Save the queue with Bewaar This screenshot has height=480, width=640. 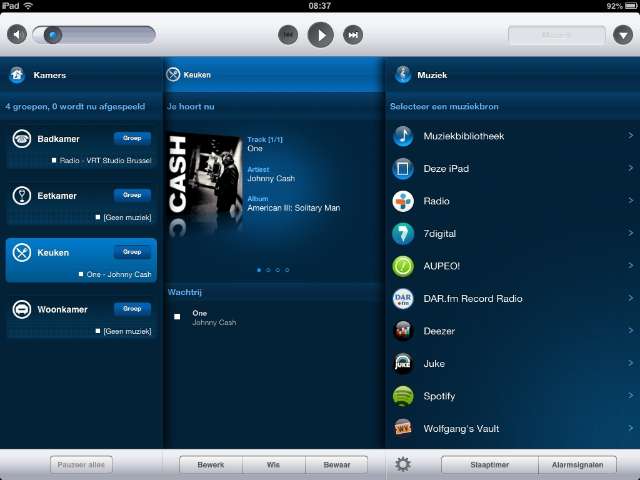336,464
